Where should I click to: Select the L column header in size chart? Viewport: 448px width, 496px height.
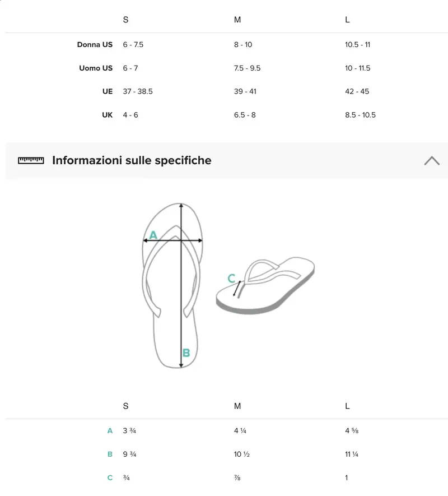point(347,20)
